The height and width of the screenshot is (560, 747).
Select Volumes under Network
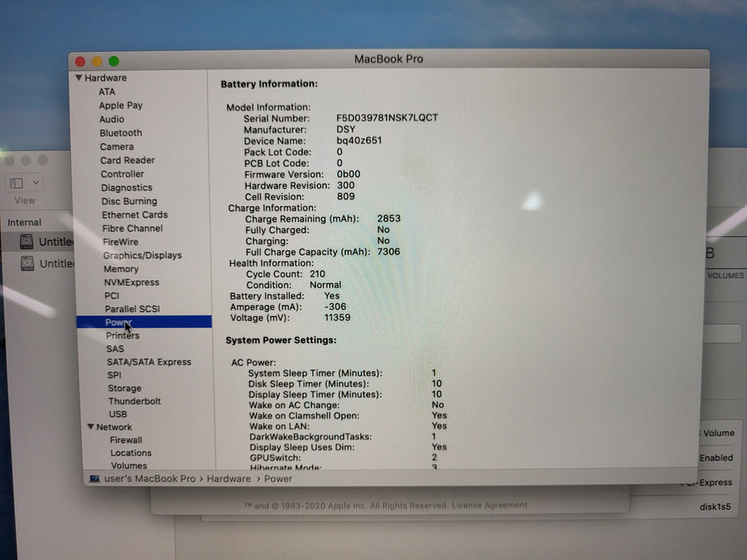129,466
